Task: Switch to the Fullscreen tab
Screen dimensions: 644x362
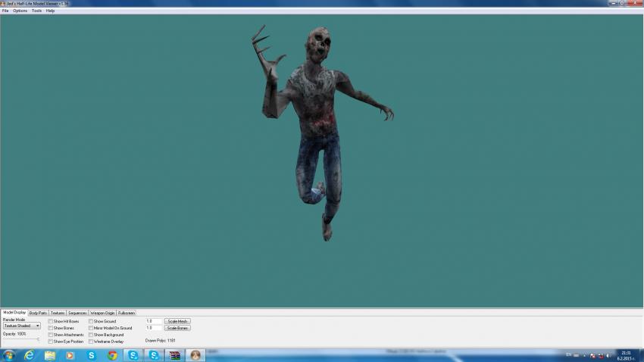Action: point(127,313)
